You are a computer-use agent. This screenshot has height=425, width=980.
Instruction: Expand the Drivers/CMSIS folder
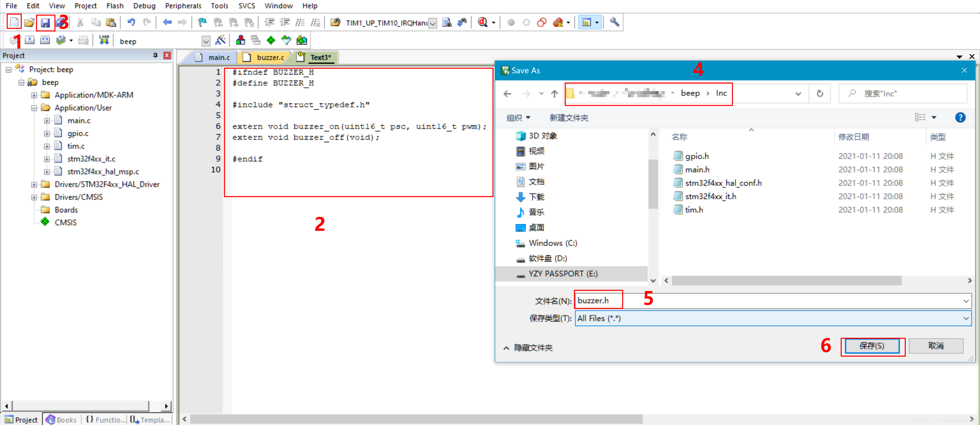tap(34, 197)
